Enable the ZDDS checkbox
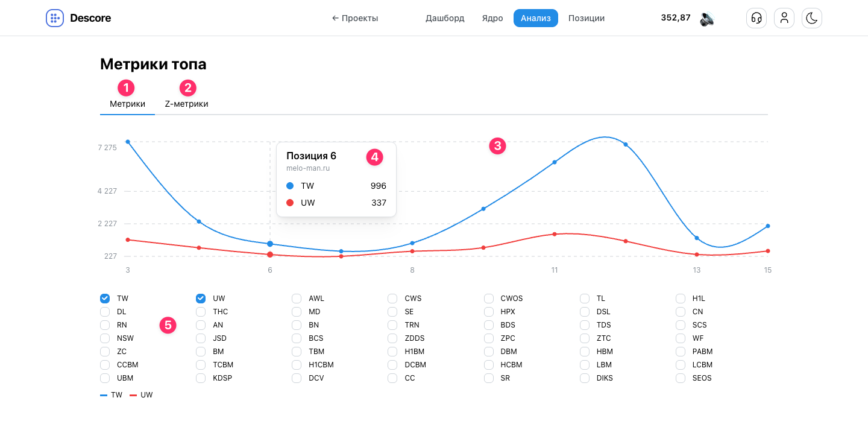Screen dimensions: 868x421 [392, 338]
